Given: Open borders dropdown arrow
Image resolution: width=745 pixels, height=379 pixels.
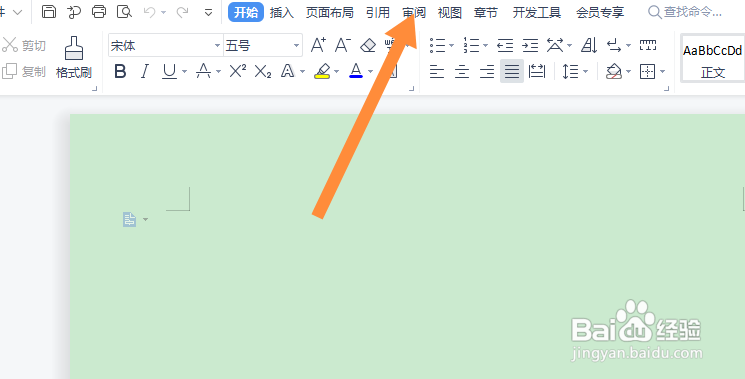Looking at the screenshot, I should [x=663, y=72].
